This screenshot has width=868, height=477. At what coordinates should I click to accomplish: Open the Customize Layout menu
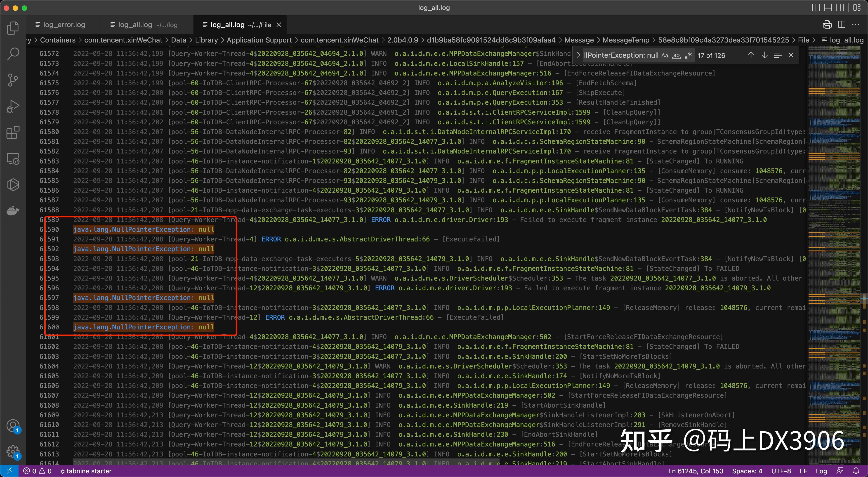pyautogui.click(x=857, y=7)
